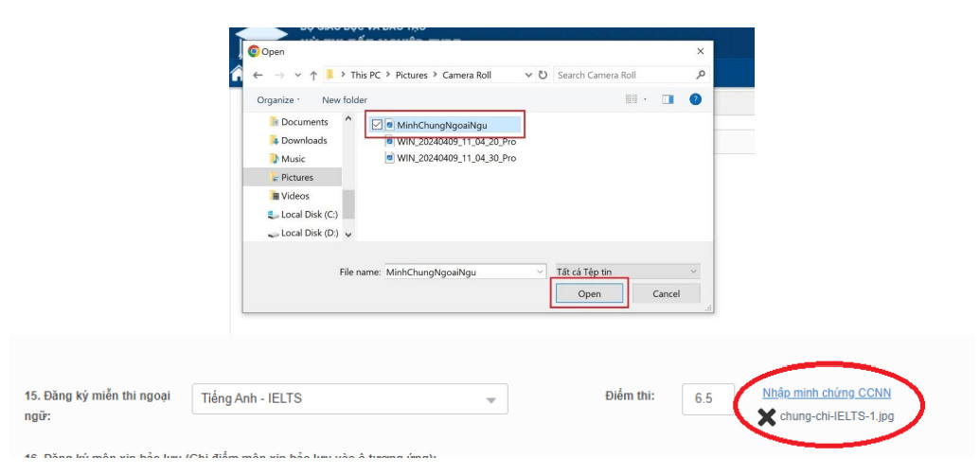Screen dimensions: 980x475
Task: Click the Điểm thi score field
Action: 708,398
